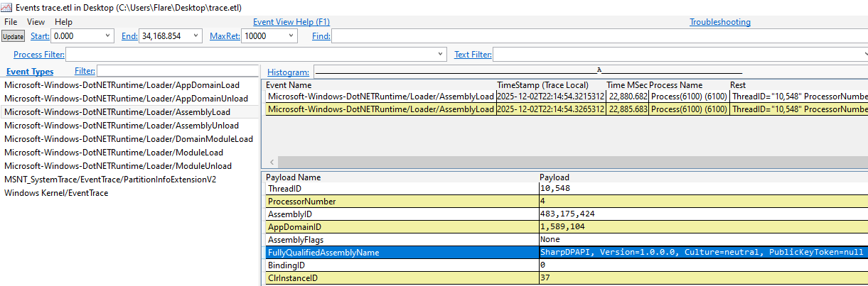
Task: Select Loader/ModuleLoad event type
Action: tap(114, 152)
